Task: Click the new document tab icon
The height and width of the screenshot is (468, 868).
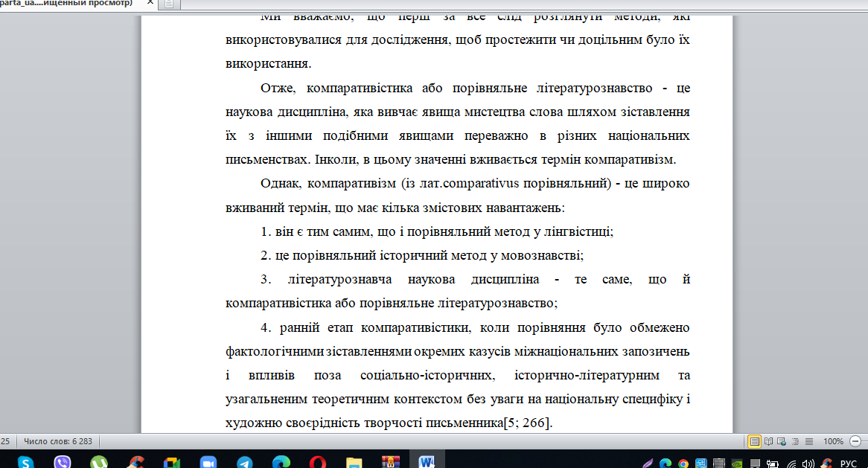Action: pyautogui.click(x=169, y=4)
